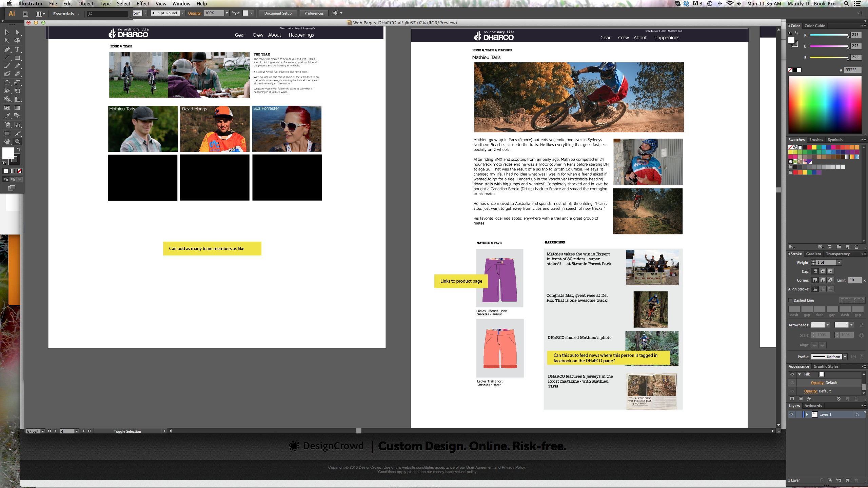
Task: Enable the Dashed Line checkbox
Action: click(790, 300)
